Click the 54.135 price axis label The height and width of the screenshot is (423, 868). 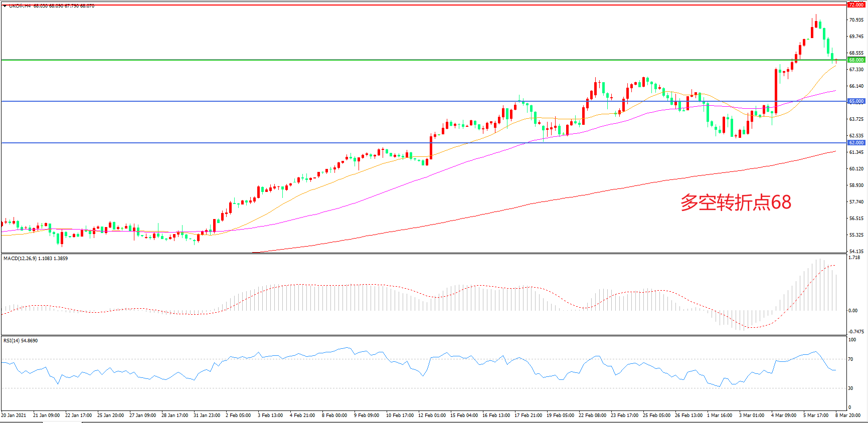point(856,252)
